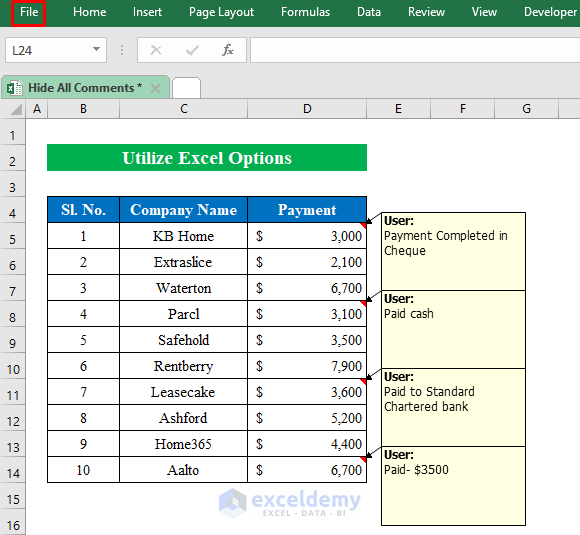Switch to the Home ribbon tab
This screenshot has width=580, height=535.
[x=90, y=12]
